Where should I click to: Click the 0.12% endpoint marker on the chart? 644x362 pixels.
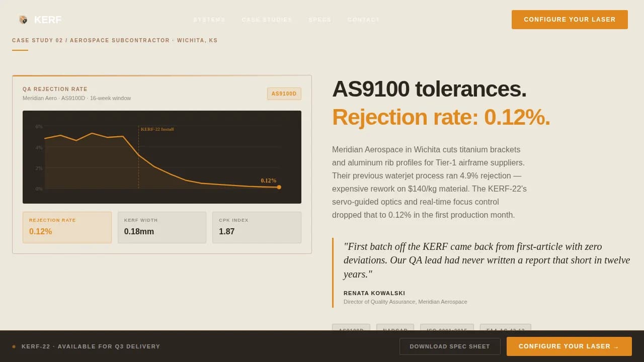279,187
